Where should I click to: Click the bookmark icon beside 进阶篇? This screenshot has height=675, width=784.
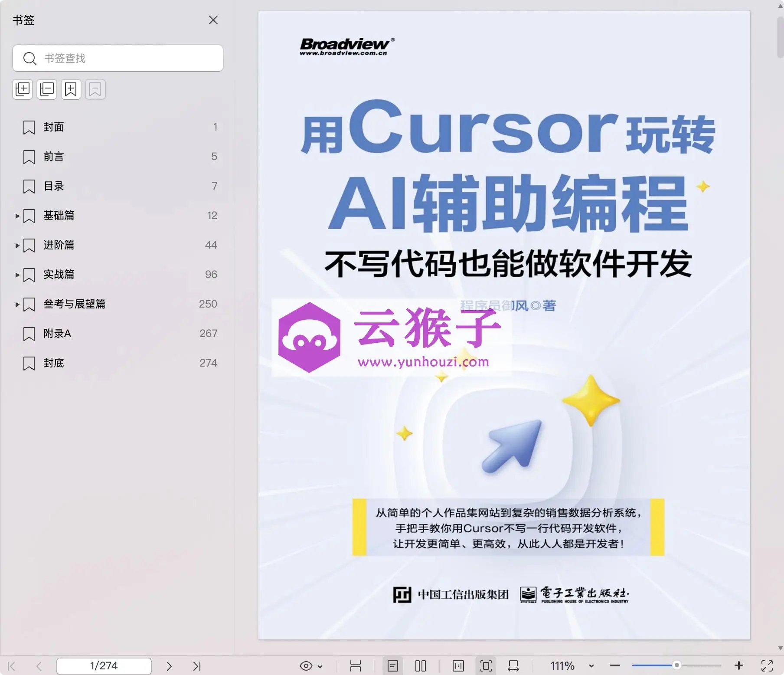[29, 246]
